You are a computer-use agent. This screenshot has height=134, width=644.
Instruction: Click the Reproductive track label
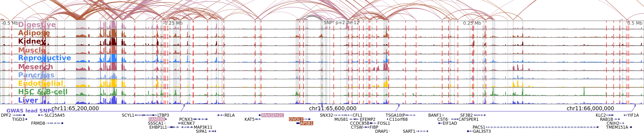(45, 58)
